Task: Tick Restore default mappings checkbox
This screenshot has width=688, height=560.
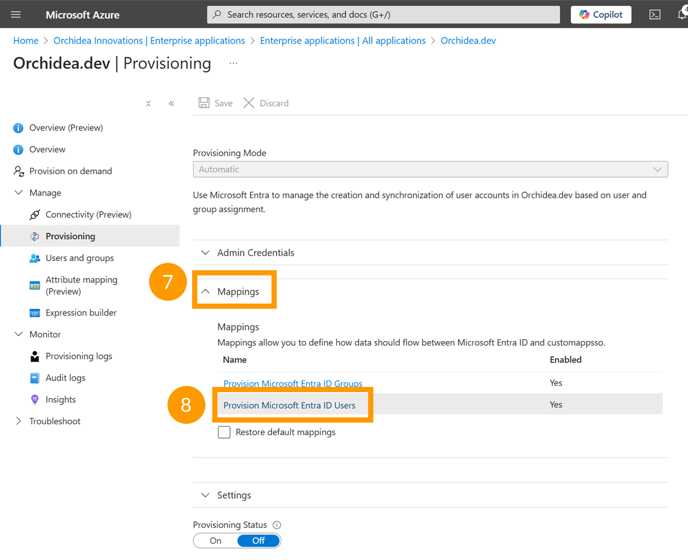Action: click(224, 432)
